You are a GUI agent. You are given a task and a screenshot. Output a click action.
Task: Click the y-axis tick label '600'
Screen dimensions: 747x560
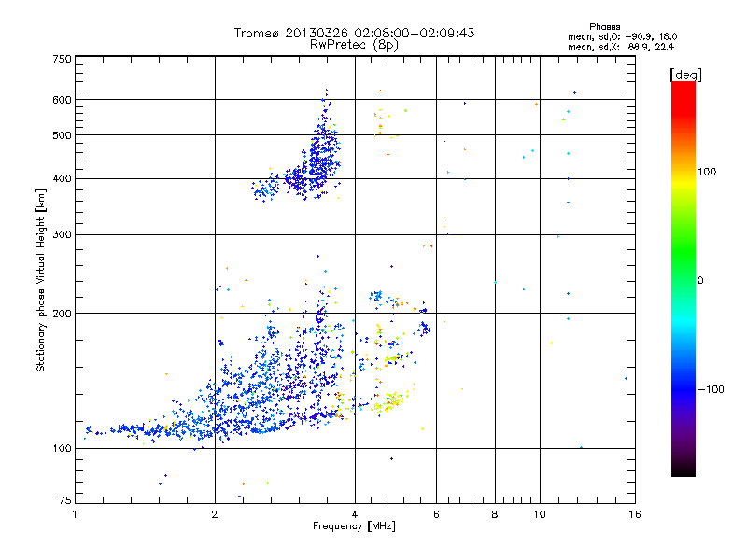(x=62, y=100)
